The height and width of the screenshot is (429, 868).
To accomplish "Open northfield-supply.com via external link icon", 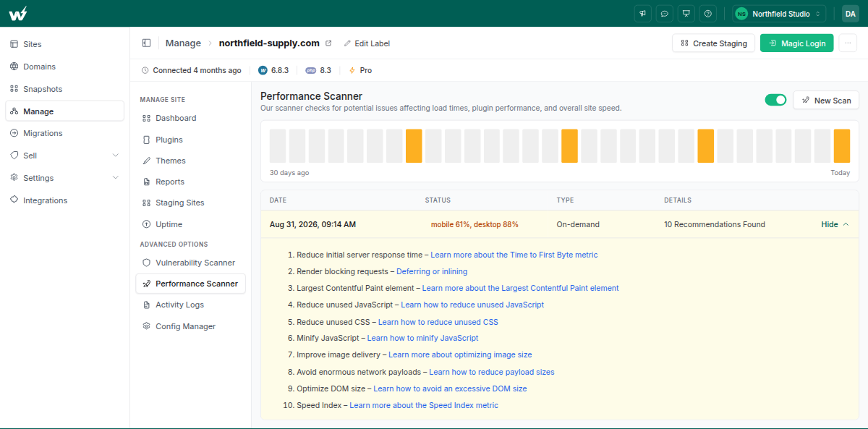I will [328, 43].
